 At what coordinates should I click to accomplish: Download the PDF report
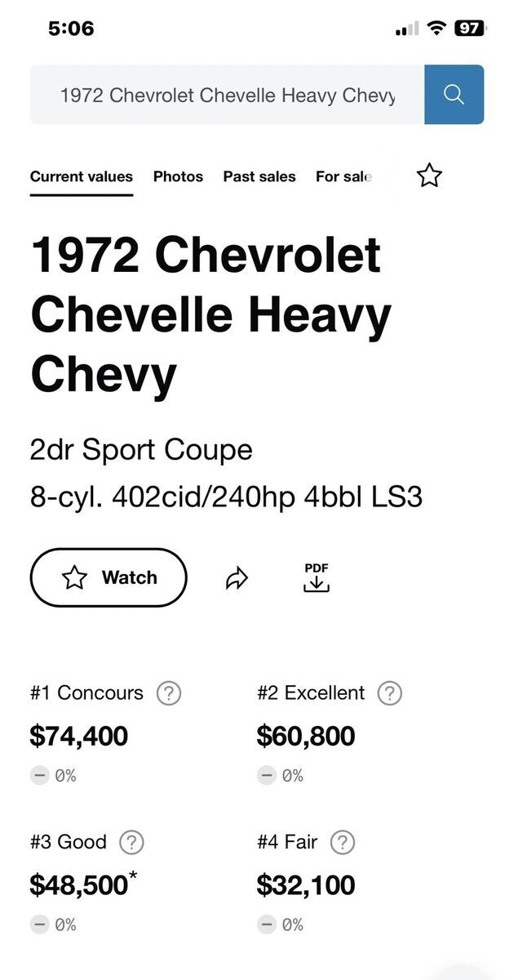click(x=316, y=577)
